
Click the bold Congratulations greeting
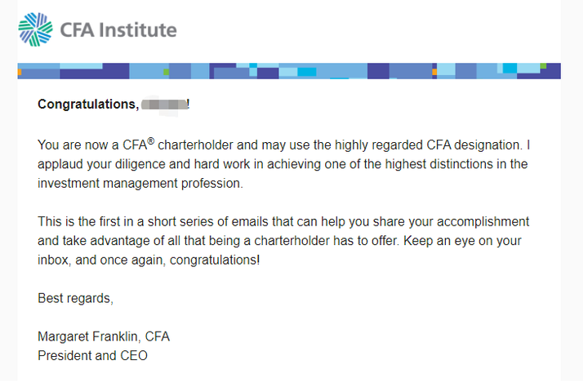click(87, 105)
